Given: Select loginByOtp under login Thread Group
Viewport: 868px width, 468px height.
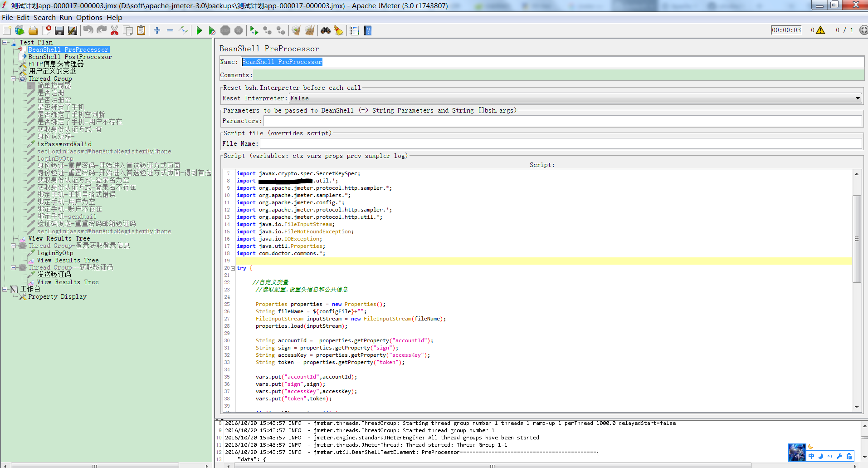Looking at the screenshot, I should pos(55,253).
